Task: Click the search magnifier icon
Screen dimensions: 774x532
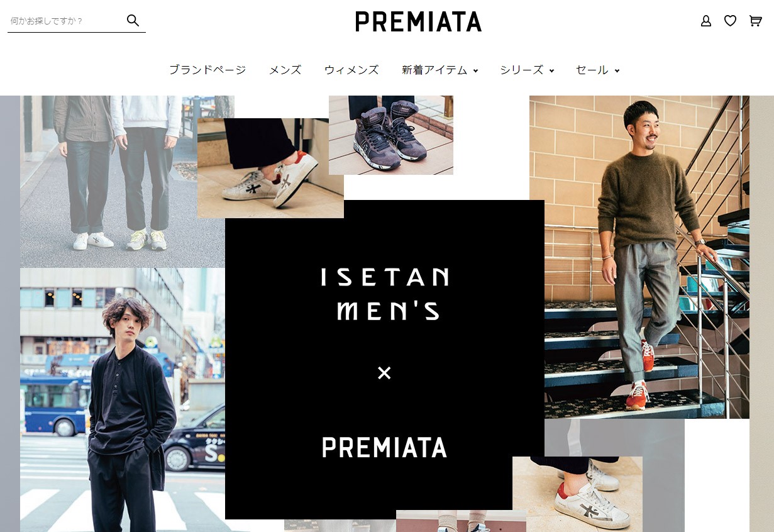Action: click(x=133, y=20)
